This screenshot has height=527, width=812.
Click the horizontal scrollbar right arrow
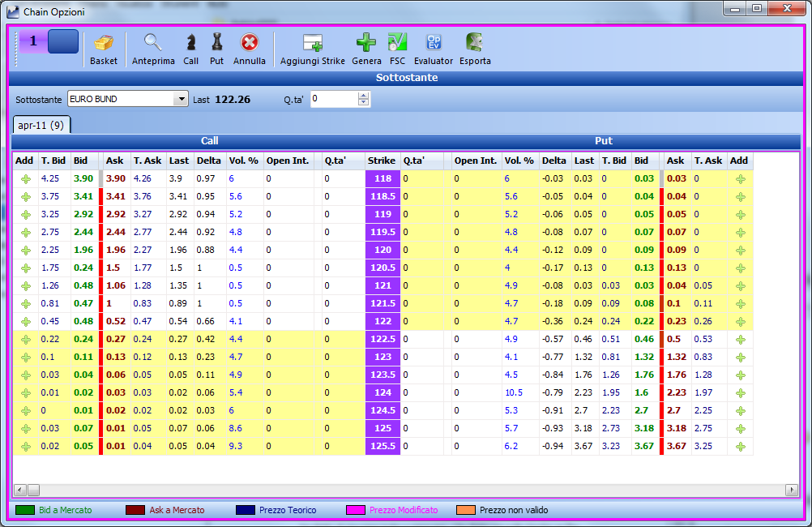tap(791, 490)
